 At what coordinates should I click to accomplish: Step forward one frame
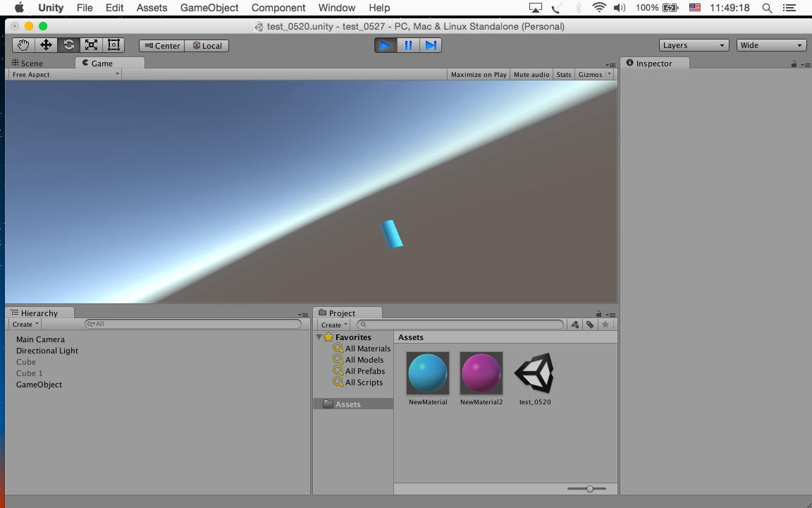[431, 45]
